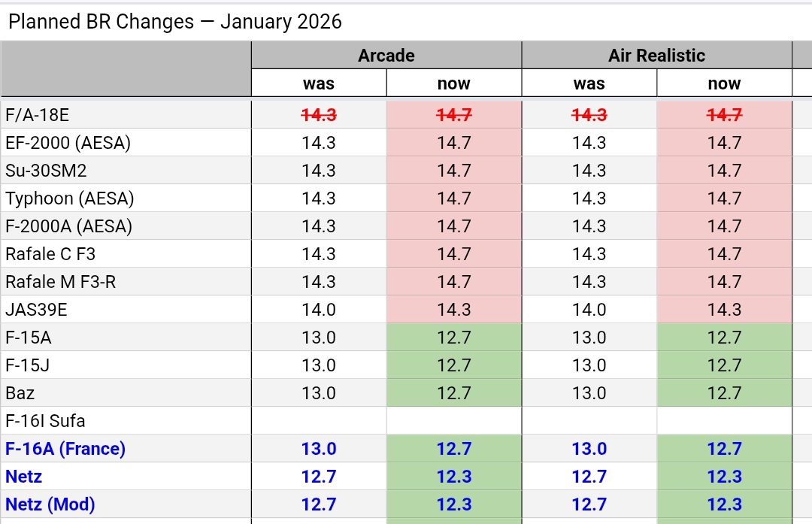
Task: Select Baz's Arcade "was" cell
Action: coord(319,393)
